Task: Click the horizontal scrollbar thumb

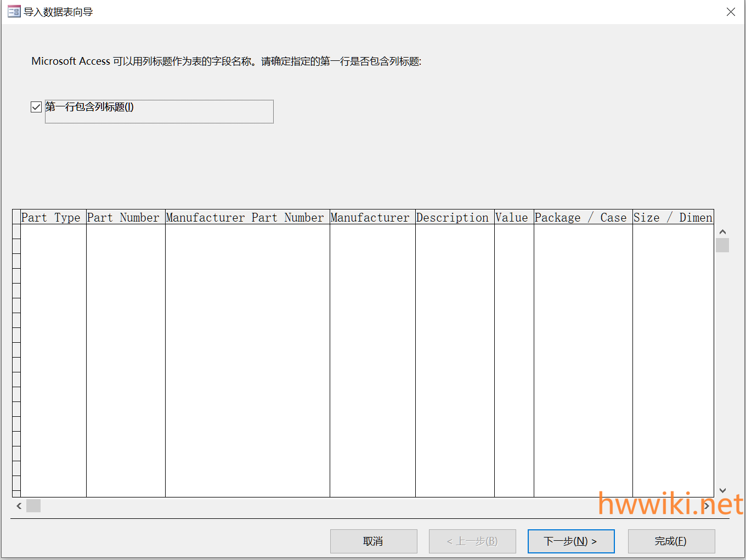Action: pos(33,506)
